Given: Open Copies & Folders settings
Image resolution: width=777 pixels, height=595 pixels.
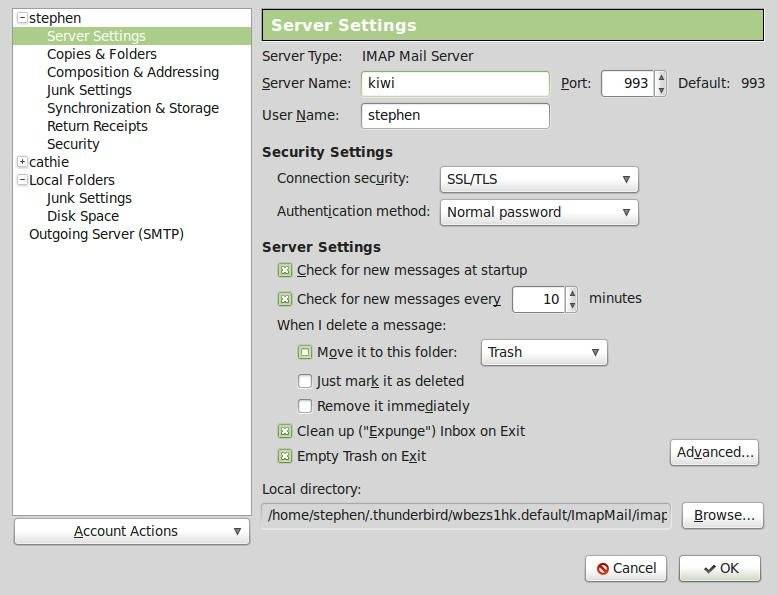Looking at the screenshot, I should [102, 54].
